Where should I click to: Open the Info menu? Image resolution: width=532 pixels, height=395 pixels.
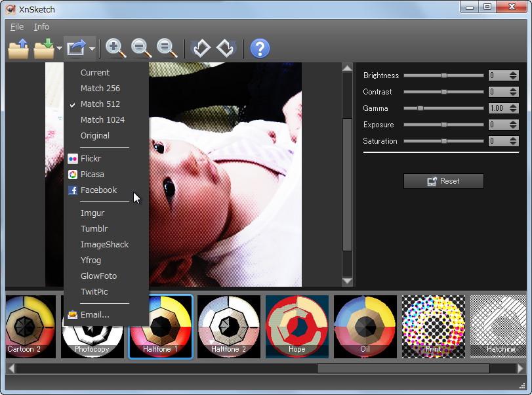41,27
